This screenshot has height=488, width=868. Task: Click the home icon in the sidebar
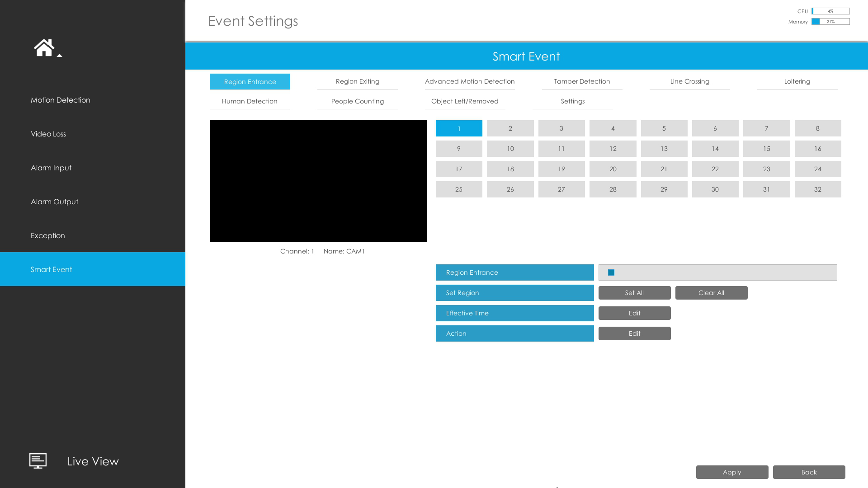click(44, 48)
